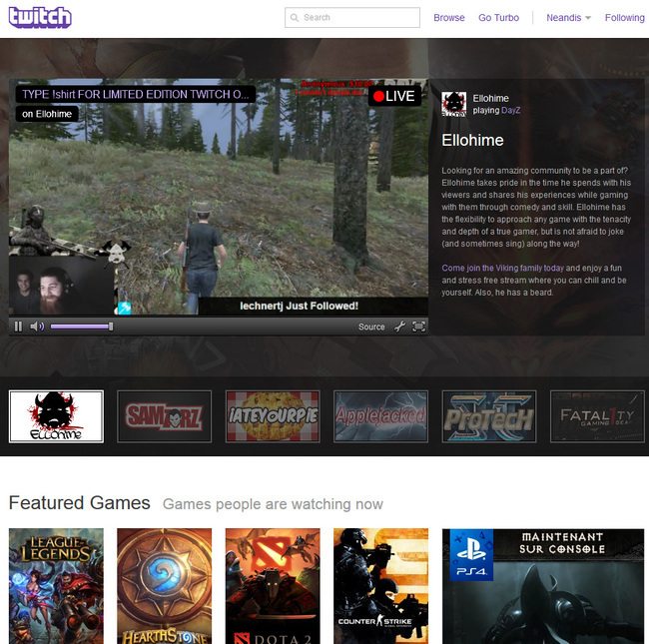649x644 pixels.
Task: Click the Featured Games heading
Action: click(x=80, y=503)
